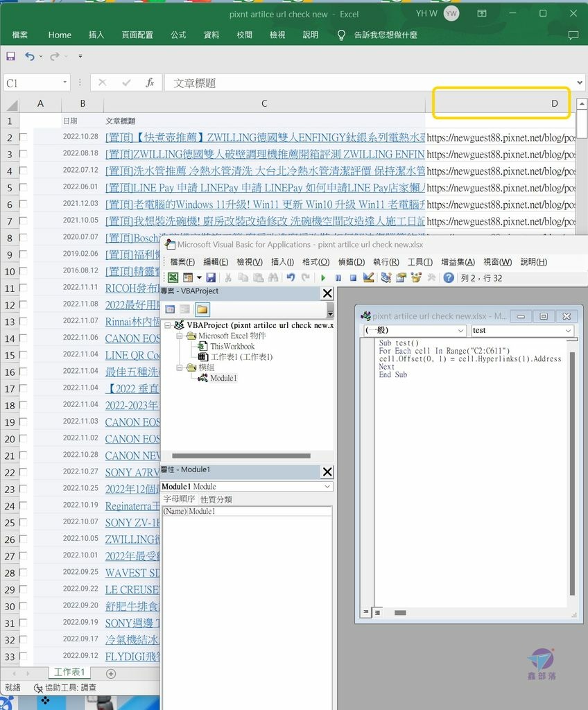
Task: Click Excel Save icon in quick access toolbar
Action: [10, 56]
